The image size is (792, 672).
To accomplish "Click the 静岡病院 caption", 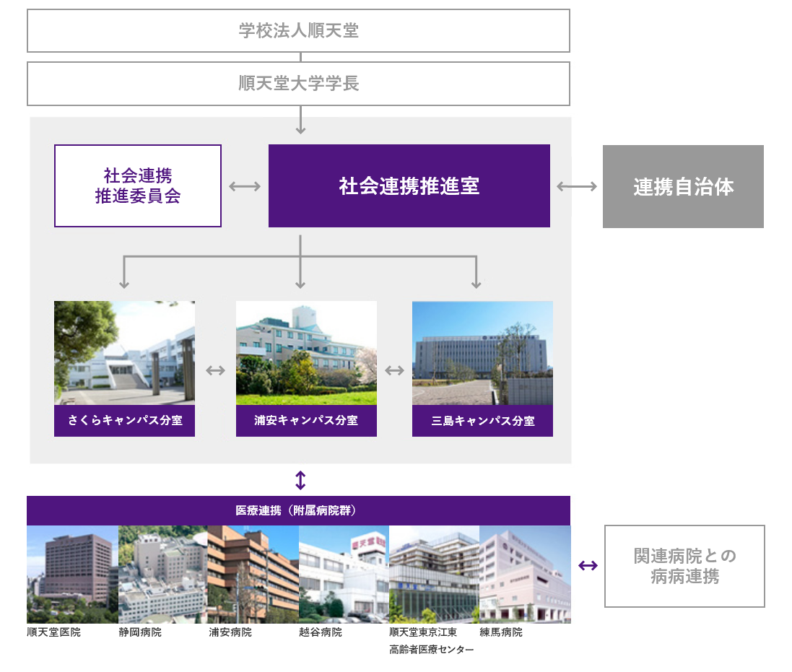I will [140, 632].
